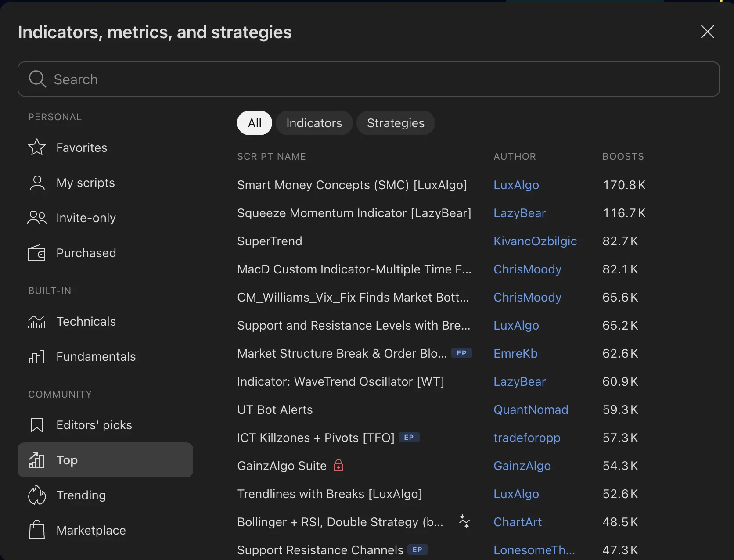This screenshot has height=560, width=734.
Task: Click the lock icon beside GainzAlgo Suite
Action: pos(338,465)
